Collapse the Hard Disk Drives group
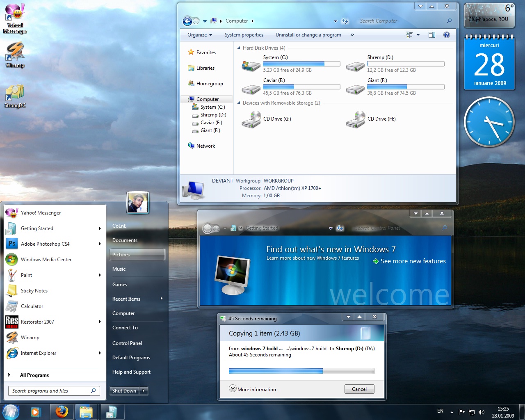The width and height of the screenshot is (525, 420). (x=239, y=48)
